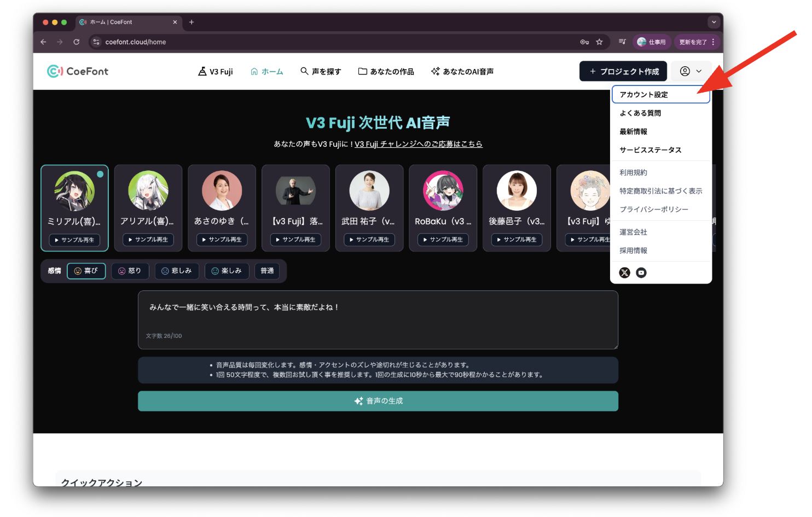Select the 喜び emotion
Viewport: 812px width, 517px height.
coord(86,271)
